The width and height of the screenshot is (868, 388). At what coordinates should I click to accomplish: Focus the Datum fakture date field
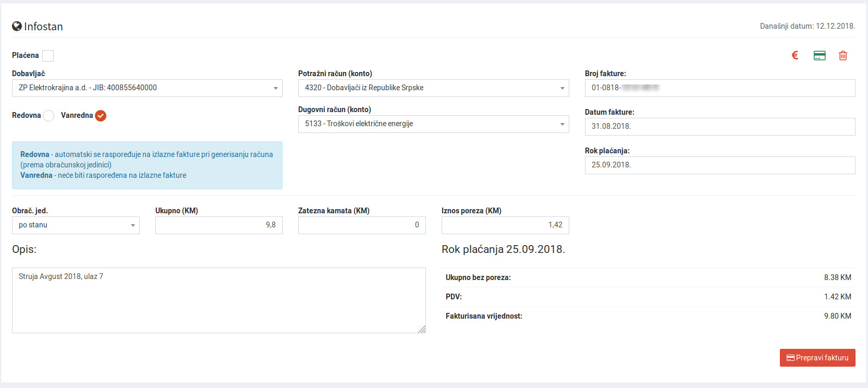coord(719,127)
